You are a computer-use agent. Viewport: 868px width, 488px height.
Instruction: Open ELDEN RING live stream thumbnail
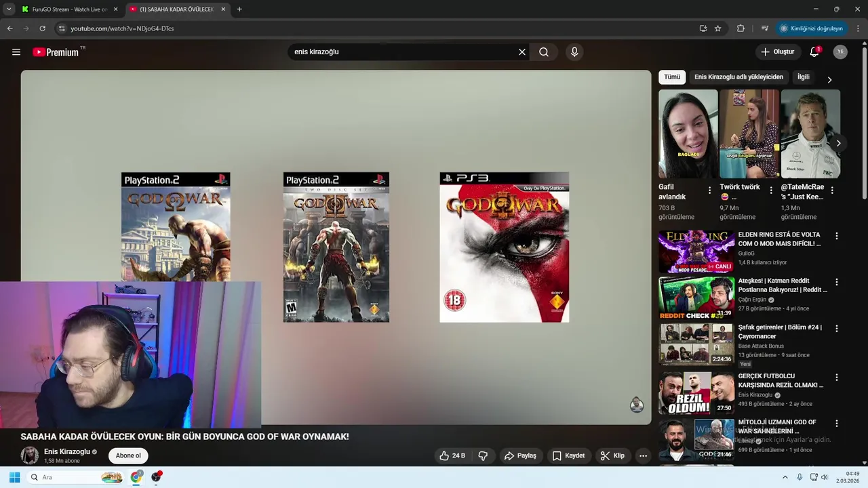click(696, 251)
